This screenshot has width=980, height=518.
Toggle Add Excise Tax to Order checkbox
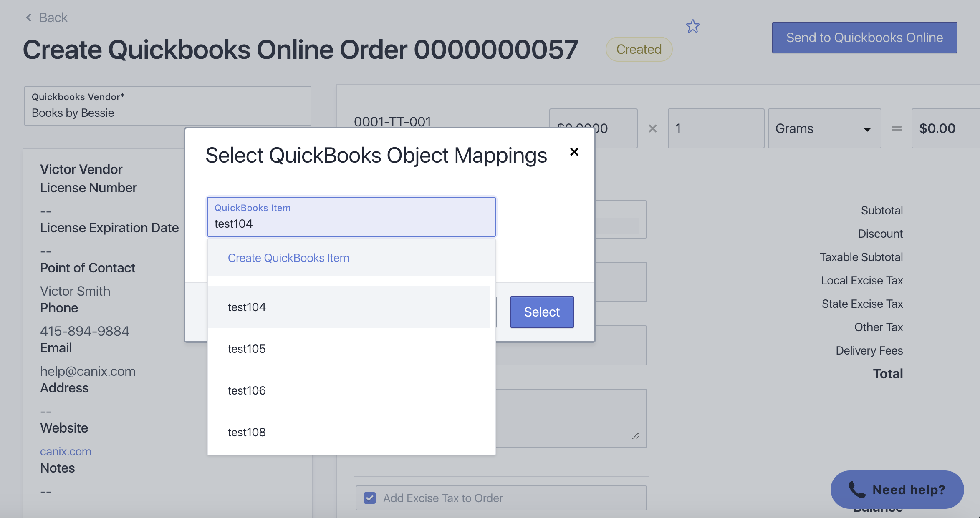pos(370,498)
